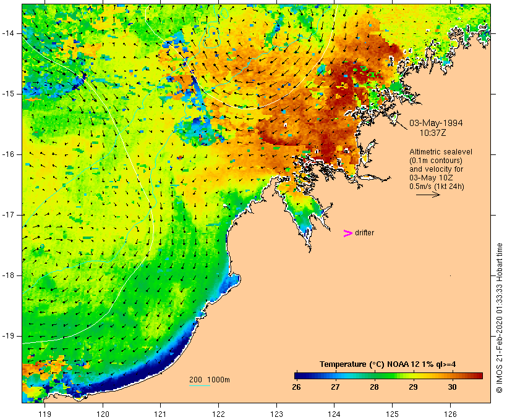Click the 'and velocity for' caption line
507x420 pixels.
coord(436,169)
